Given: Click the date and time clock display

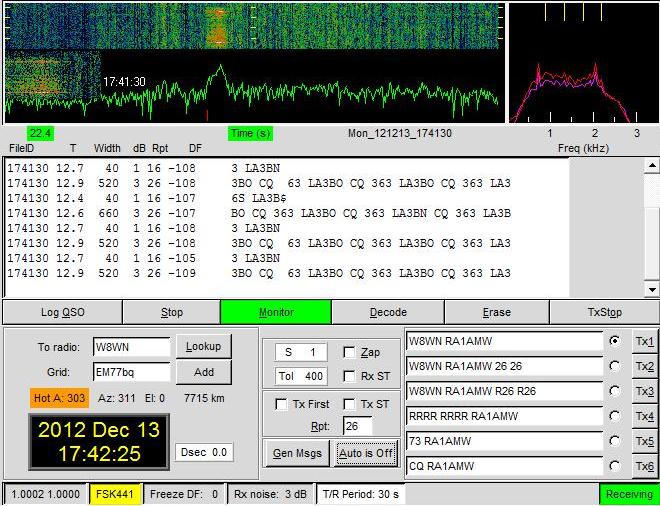Looking at the screenshot, I should [99, 441].
